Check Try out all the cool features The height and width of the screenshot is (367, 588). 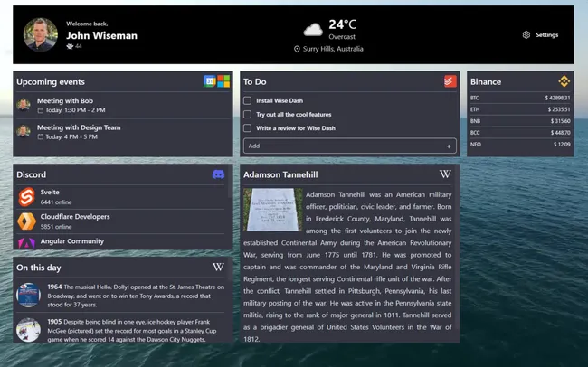coord(248,114)
